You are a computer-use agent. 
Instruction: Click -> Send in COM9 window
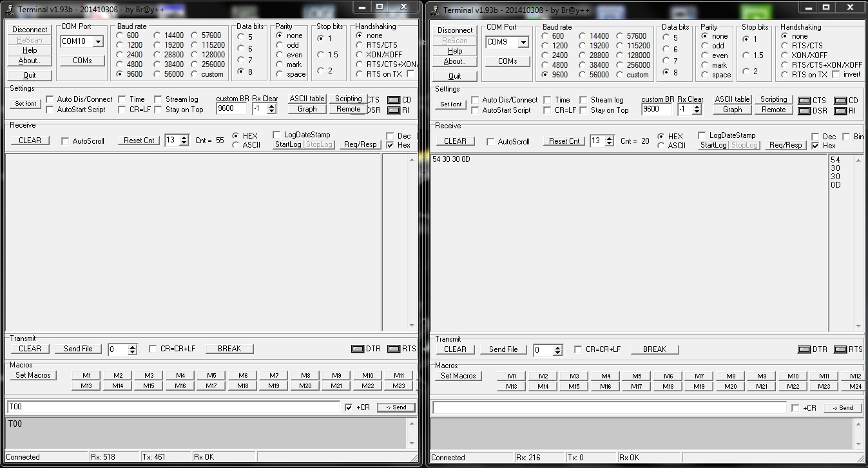coord(843,408)
